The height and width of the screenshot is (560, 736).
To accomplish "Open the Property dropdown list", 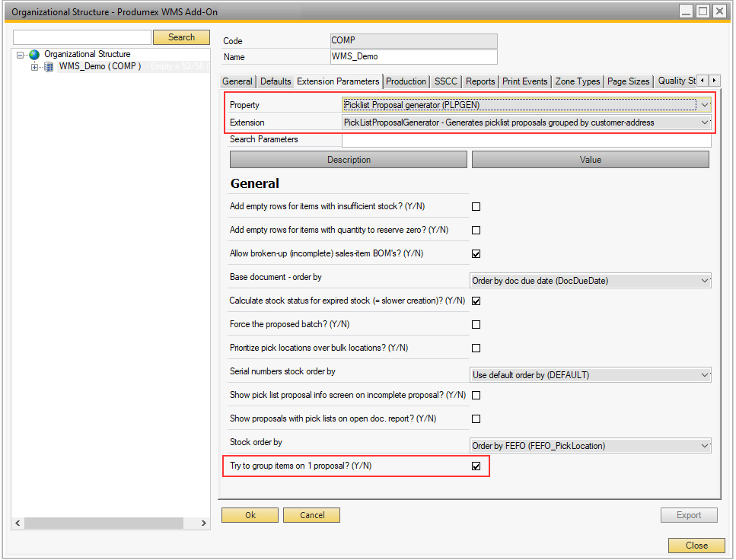I will [x=704, y=105].
